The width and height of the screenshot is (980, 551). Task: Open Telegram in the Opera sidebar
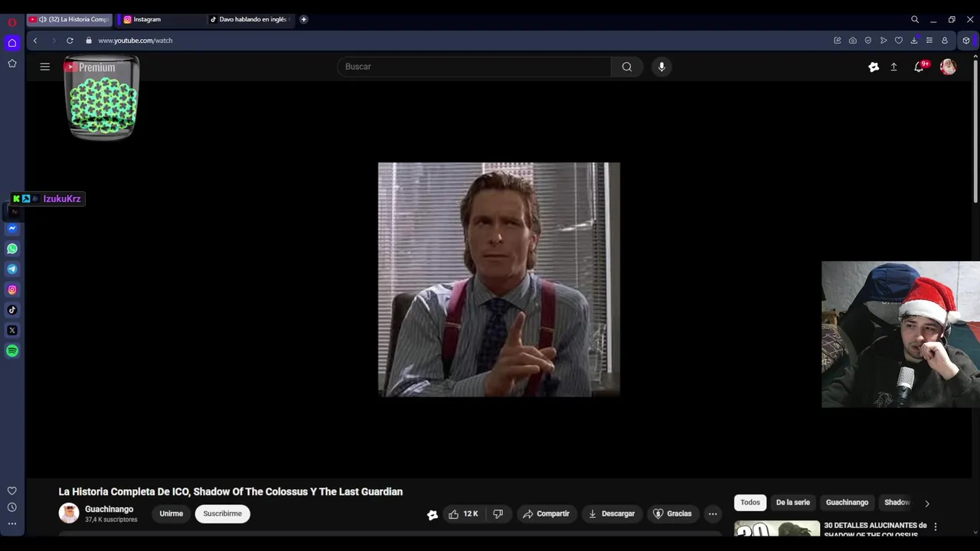pos(12,269)
